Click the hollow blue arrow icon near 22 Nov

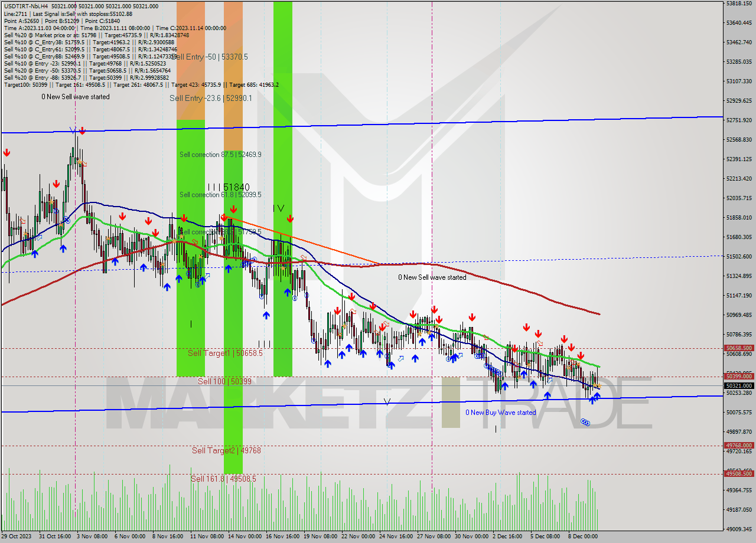(x=400, y=358)
